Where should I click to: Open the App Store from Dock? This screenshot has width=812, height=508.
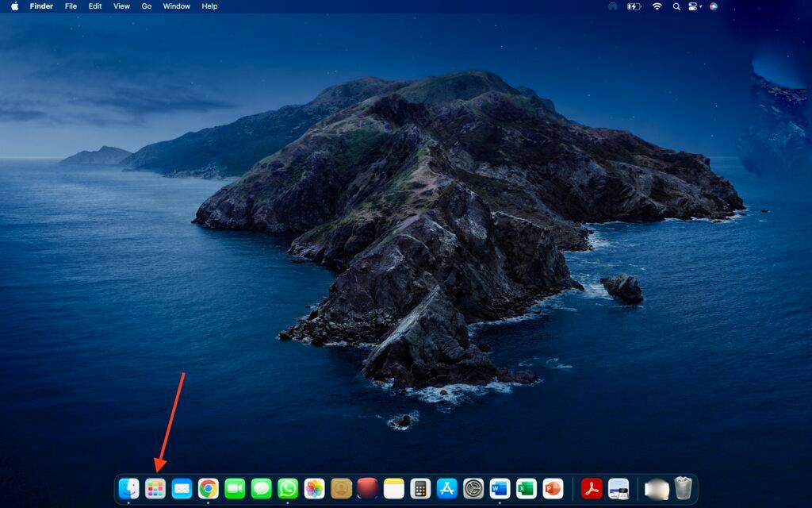(446, 488)
